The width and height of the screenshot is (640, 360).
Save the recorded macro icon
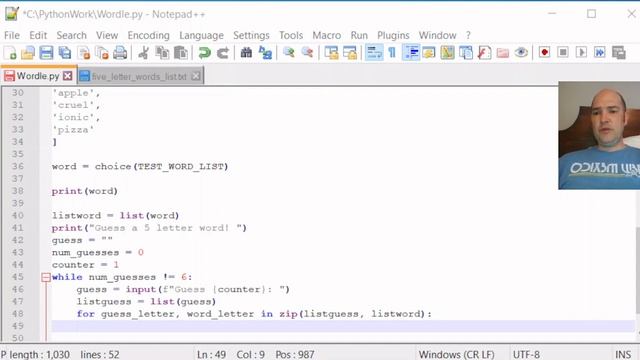619,53
